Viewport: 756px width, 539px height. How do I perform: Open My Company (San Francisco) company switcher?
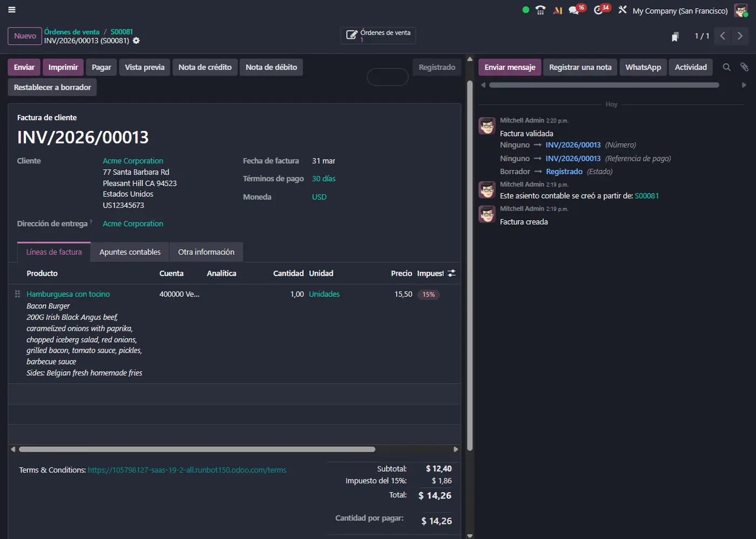[680, 11]
